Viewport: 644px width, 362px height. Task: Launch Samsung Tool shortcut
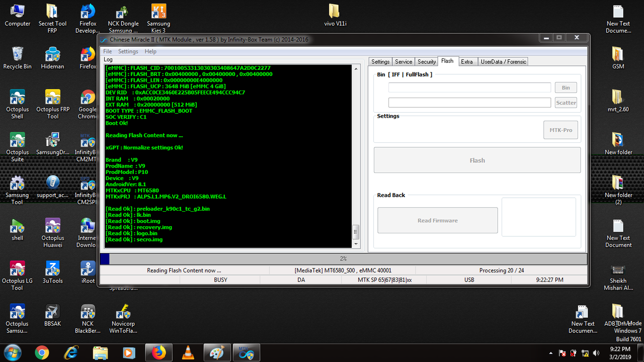[17, 190]
